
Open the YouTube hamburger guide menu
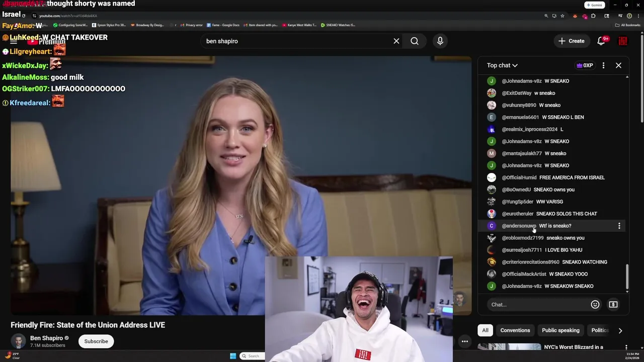coord(14,41)
